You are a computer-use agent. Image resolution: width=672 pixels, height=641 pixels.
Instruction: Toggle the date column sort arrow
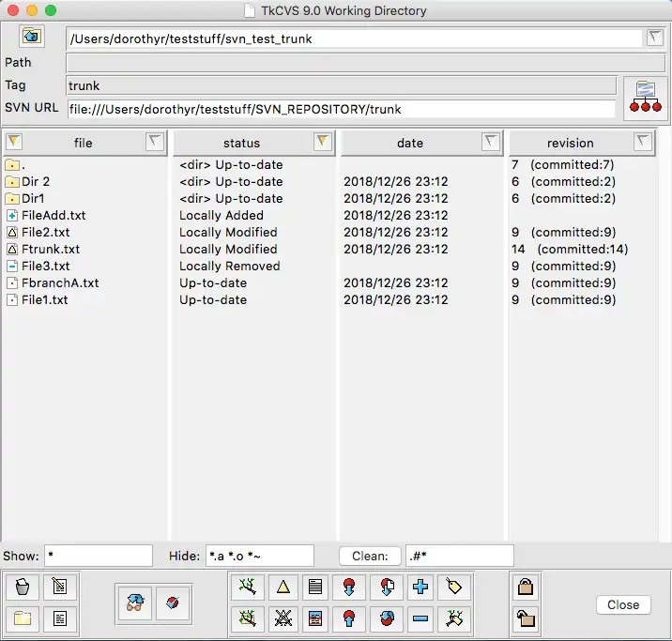pyautogui.click(x=490, y=141)
